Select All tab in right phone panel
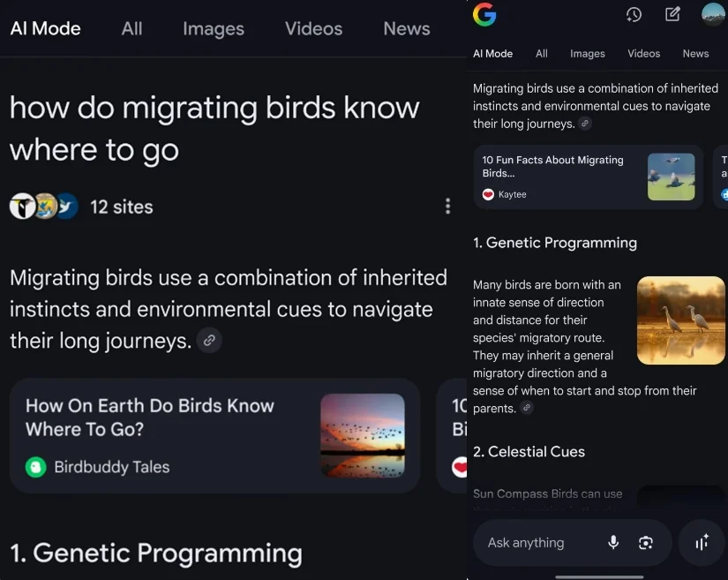The height and width of the screenshot is (580, 728). click(x=541, y=53)
